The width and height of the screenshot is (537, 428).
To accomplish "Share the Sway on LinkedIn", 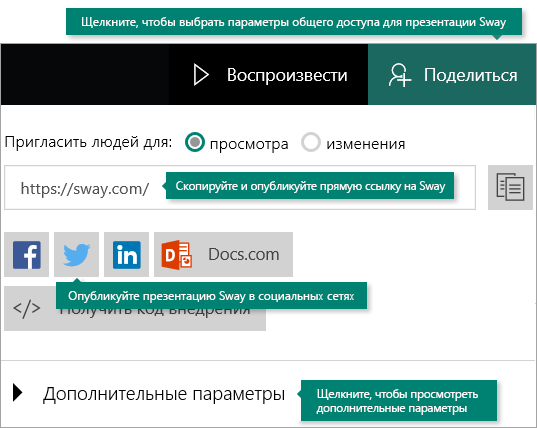I will tap(126, 254).
